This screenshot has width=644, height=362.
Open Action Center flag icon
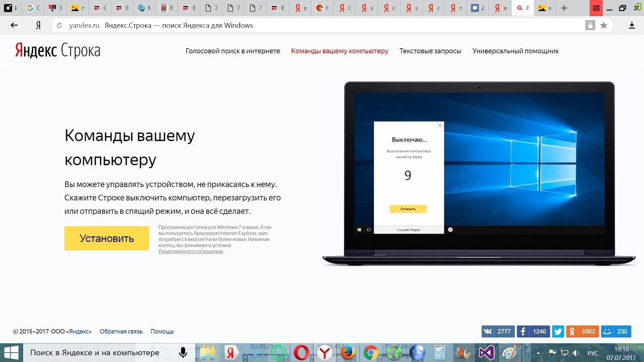[552, 352]
